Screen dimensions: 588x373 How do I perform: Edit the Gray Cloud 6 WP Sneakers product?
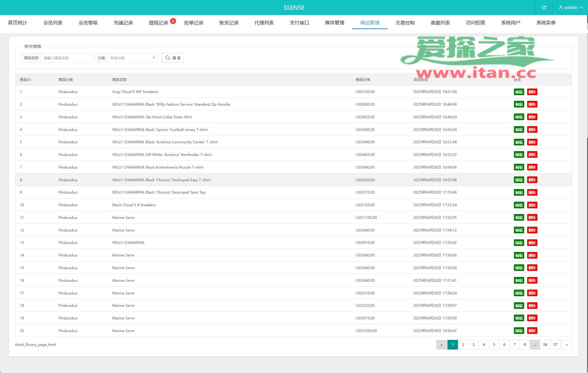(519, 92)
